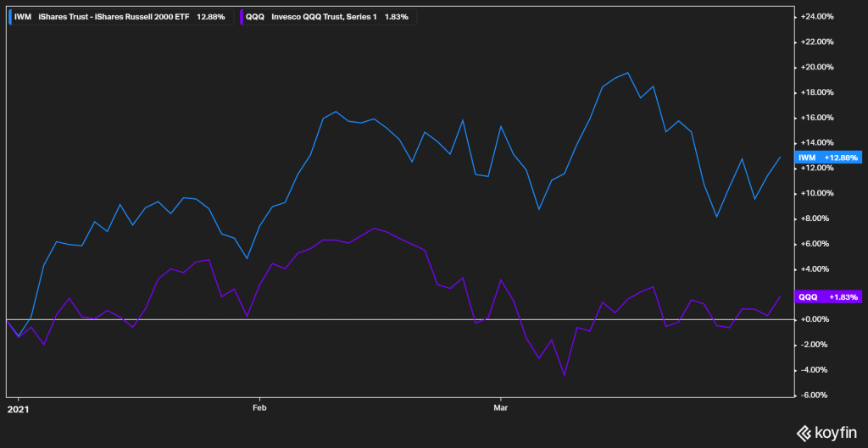The height and width of the screenshot is (448, 868).
Task: Click the +20.00% y-axis label
Action: point(819,67)
